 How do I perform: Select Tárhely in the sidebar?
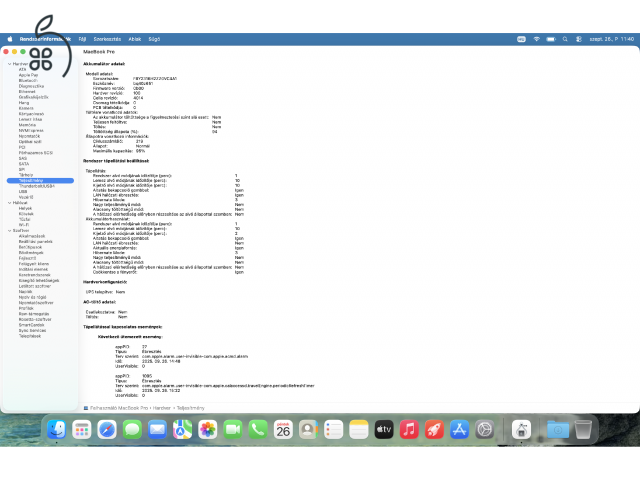click(26, 175)
